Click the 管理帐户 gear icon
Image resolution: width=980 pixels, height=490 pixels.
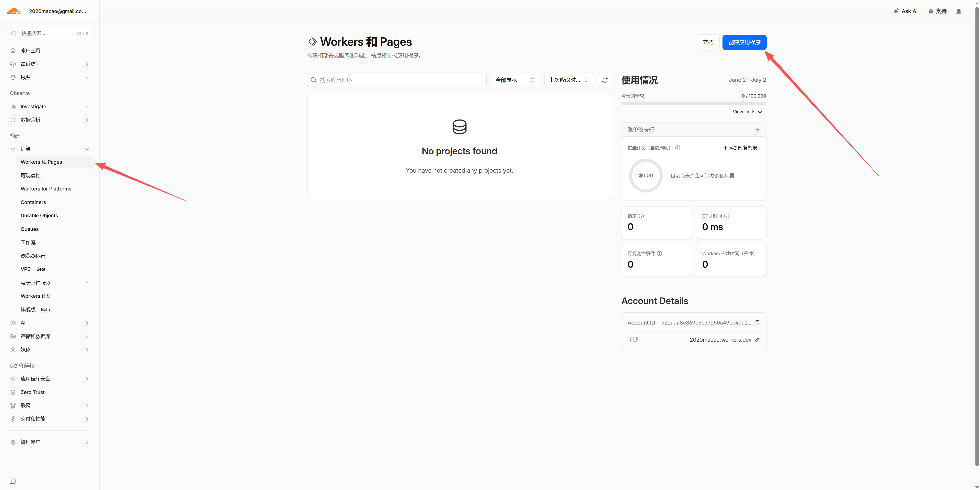point(13,442)
